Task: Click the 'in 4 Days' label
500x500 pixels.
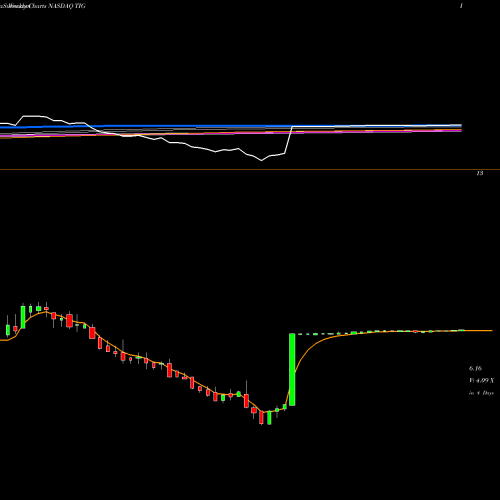Action: pyautogui.click(x=481, y=393)
